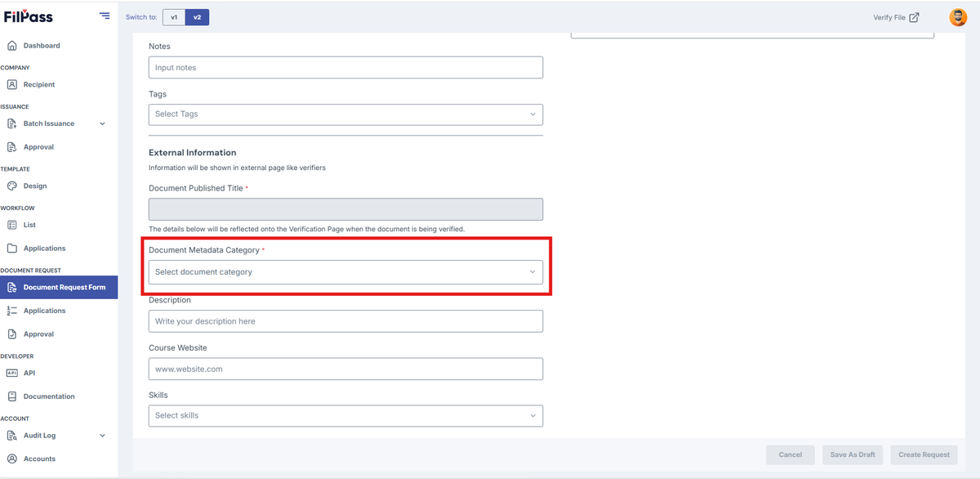Click the Audit Log icon
The image size is (980, 479).
(x=11, y=436)
